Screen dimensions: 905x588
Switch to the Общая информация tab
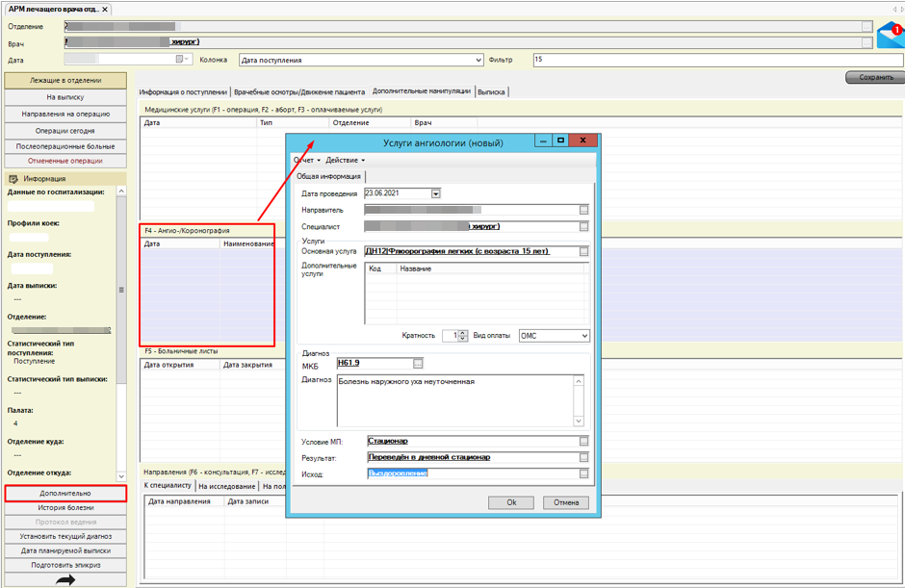[329, 176]
